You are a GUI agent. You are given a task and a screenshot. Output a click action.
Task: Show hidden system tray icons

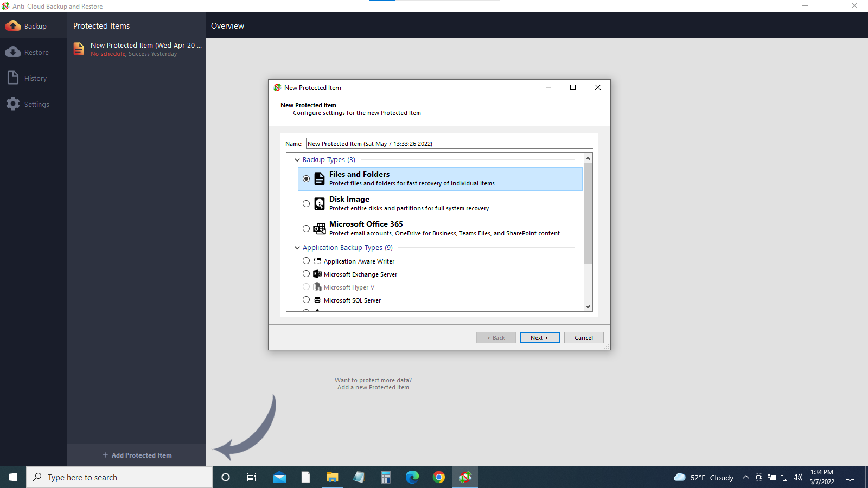[746, 477]
